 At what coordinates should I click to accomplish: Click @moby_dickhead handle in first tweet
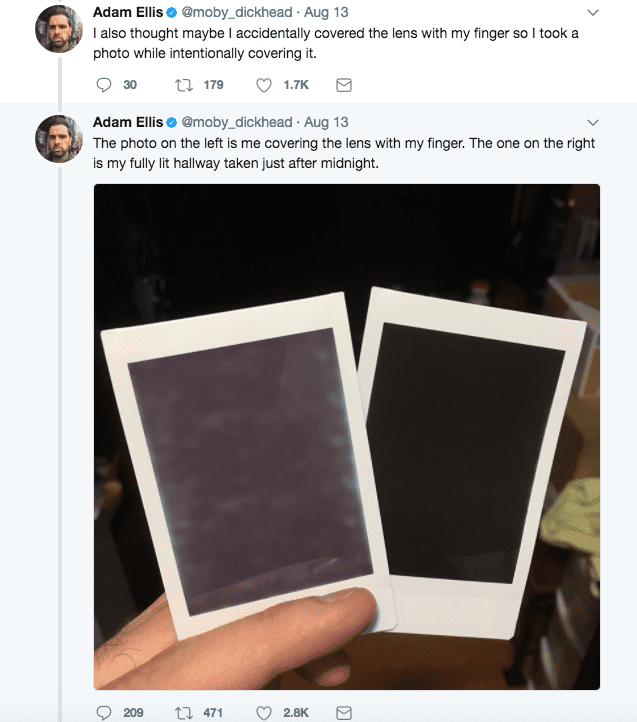coord(237,12)
